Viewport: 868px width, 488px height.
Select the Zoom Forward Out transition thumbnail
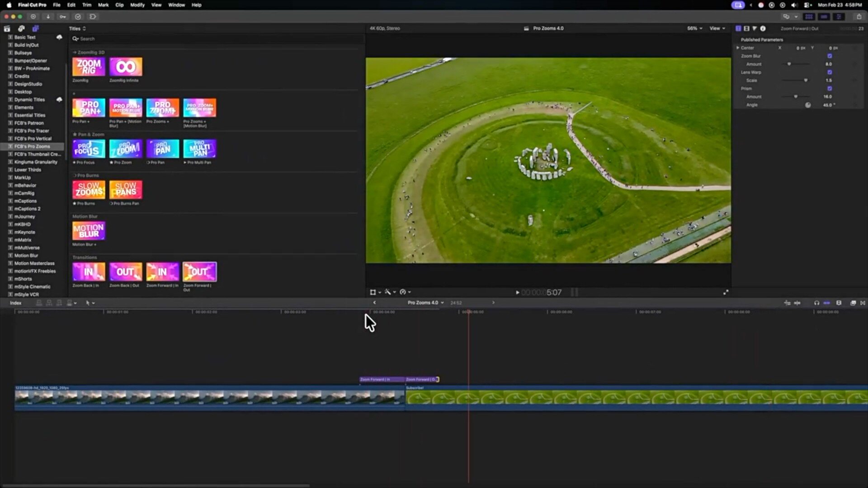click(199, 272)
